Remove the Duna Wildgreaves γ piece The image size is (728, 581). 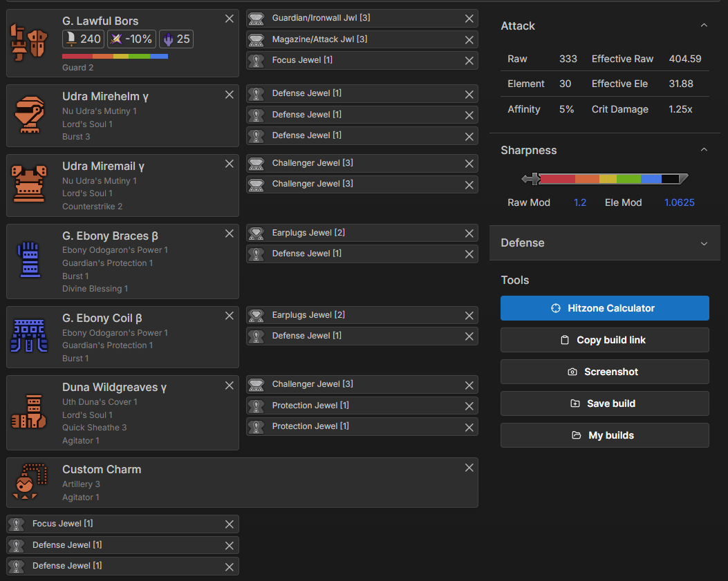(x=230, y=385)
